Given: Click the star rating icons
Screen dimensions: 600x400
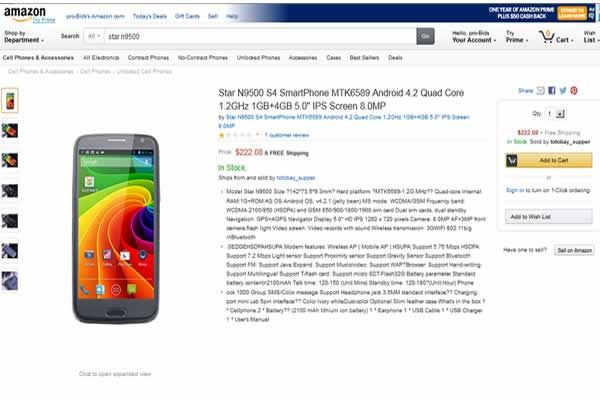Looking at the screenshot, I should pyautogui.click(x=235, y=135).
